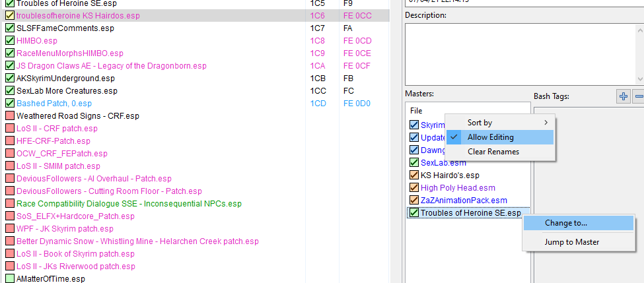Click the Description box scrollbar up arrow
The width and height of the screenshot is (644, 283).
639,30
